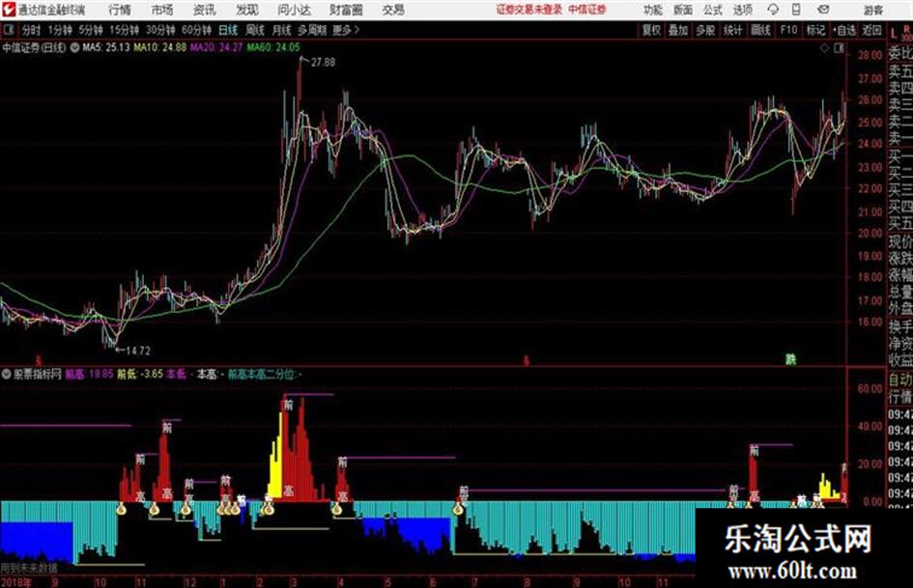Open the 功能 menu

[x=653, y=10]
